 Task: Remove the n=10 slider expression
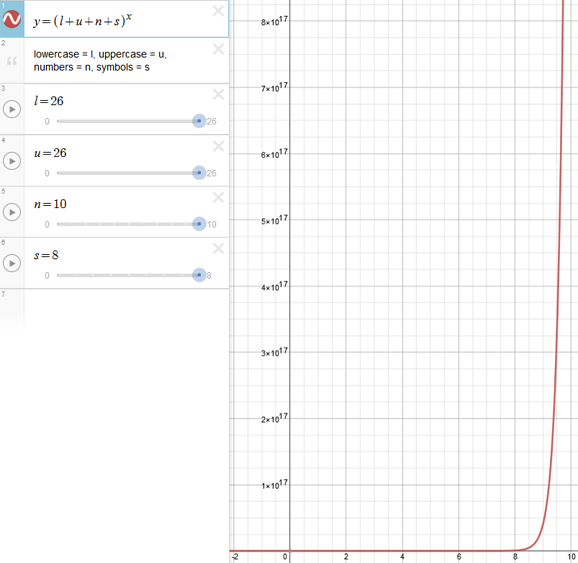coord(218,198)
